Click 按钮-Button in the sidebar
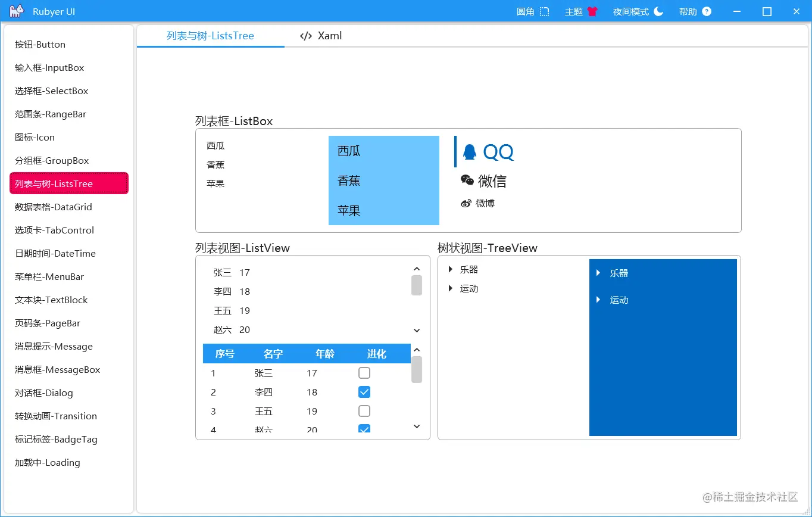812x517 pixels. [x=40, y=44]
